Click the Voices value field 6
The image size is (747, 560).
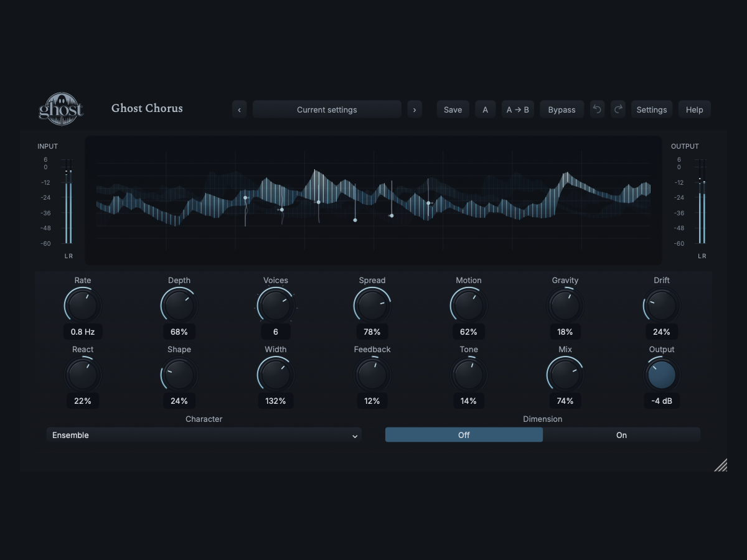pos(275,332)
